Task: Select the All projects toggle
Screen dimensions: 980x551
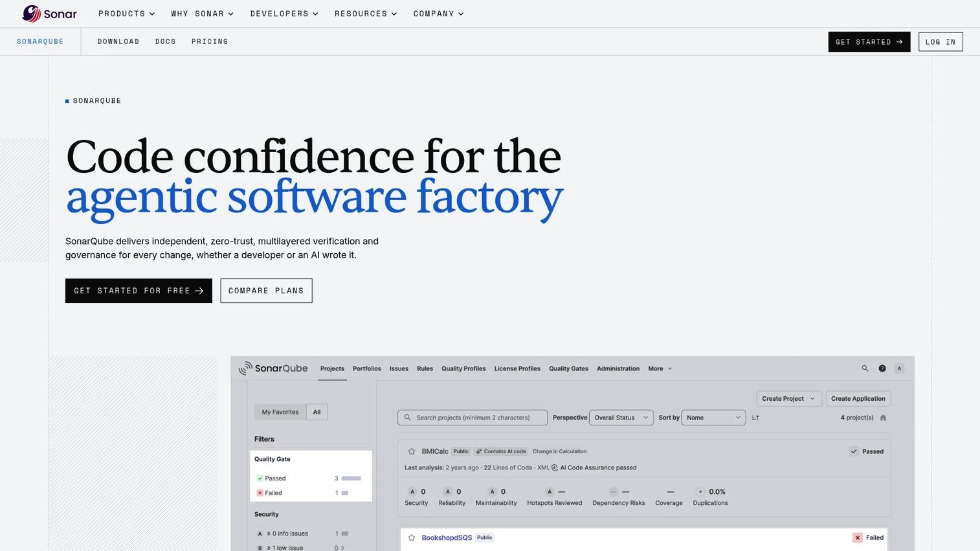Action: click(x=317, y=412)
